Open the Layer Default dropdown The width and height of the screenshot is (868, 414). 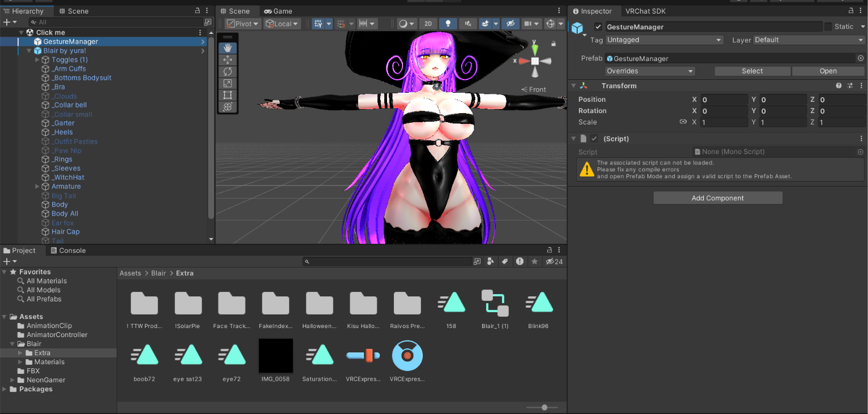tap(809, 40)
